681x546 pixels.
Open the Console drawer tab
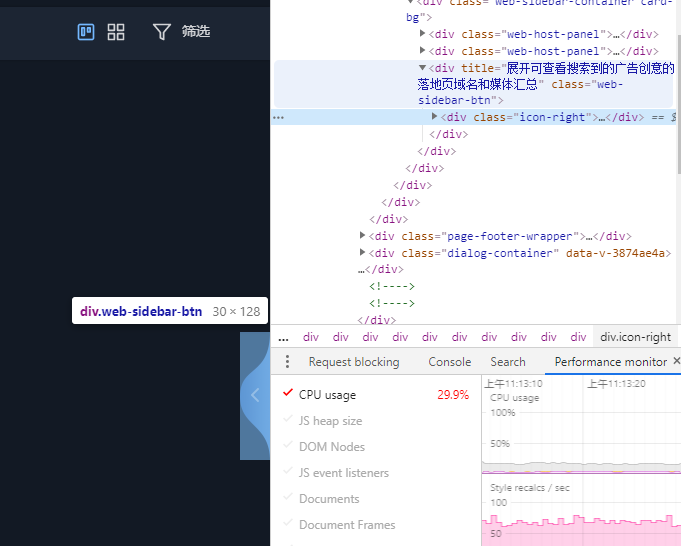[449, 362]
